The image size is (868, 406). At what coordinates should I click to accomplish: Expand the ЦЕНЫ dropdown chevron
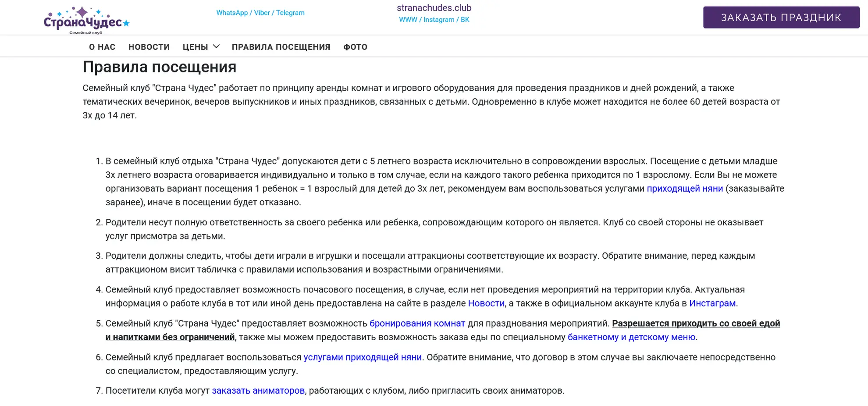[x=216, y=46]
